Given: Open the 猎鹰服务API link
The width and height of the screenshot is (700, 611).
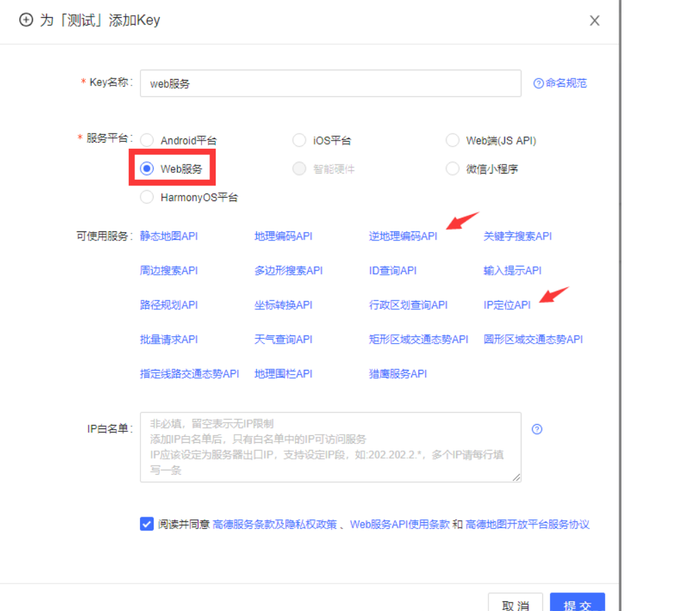Looking at the screenshot, I should click(398, 373).
